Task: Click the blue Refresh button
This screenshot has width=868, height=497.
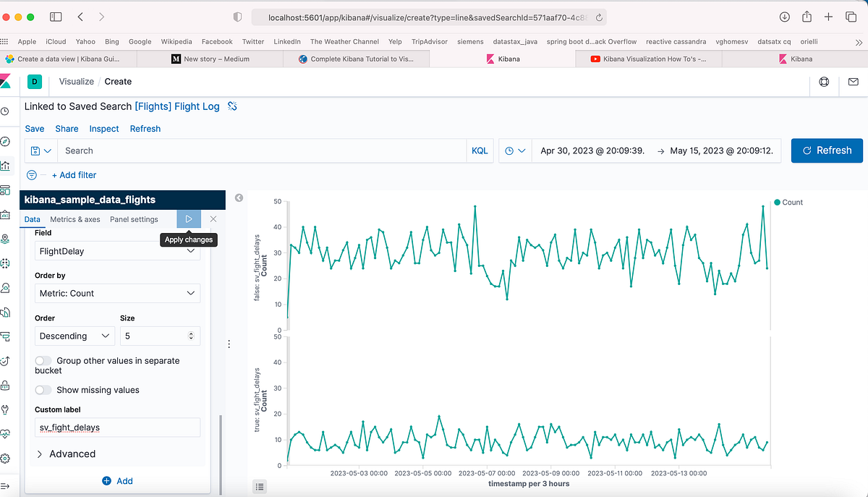Action: [x=827, y=150]
